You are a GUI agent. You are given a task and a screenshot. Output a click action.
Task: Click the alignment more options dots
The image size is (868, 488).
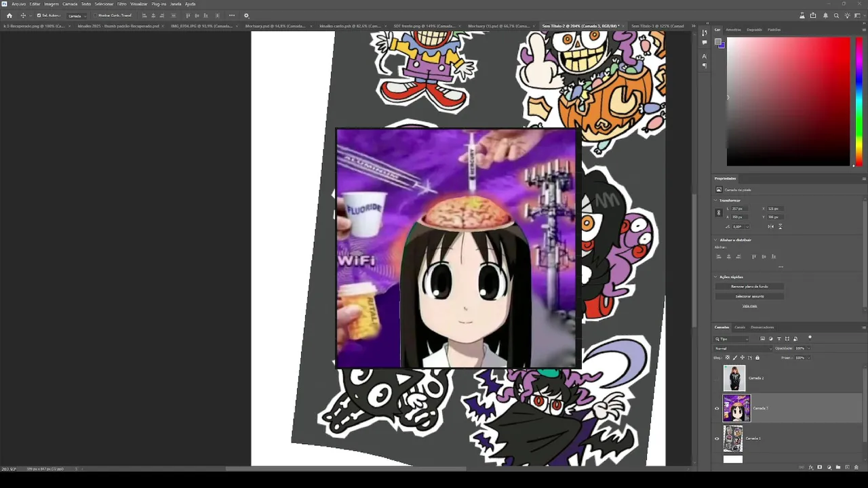click(x=781, y=266)
